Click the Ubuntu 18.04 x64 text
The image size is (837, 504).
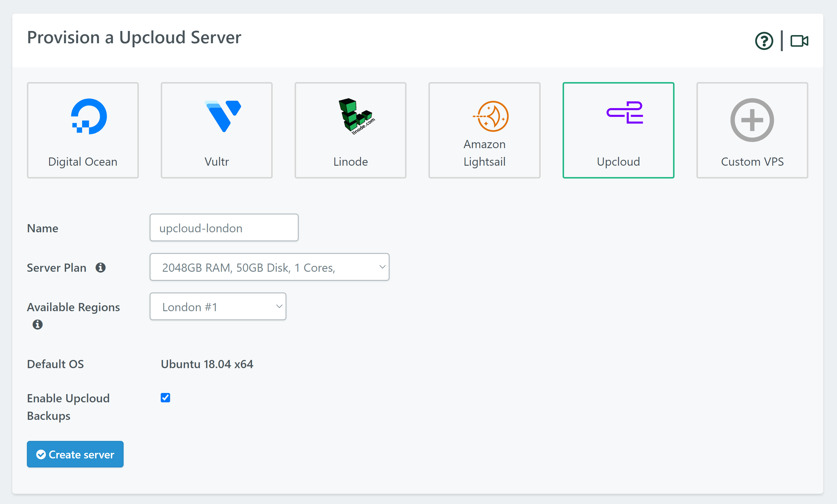pyautogui.click(x=207, y=364)
